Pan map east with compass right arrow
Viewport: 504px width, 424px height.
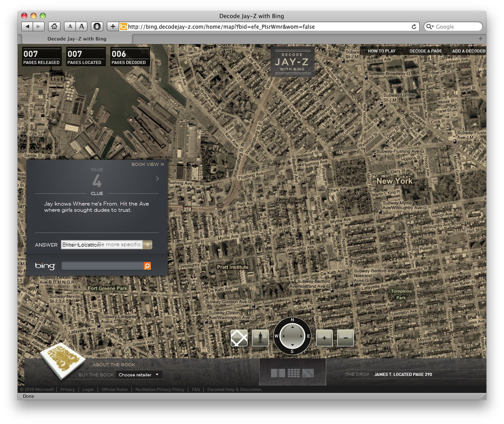pyautogui.click(x=301, y=336)
